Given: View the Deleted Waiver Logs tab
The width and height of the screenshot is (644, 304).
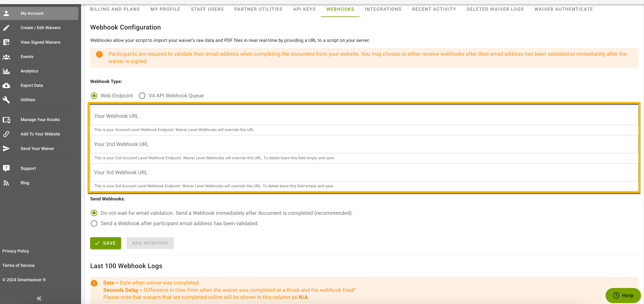Looking at the screenshot, I should point(495,9).
